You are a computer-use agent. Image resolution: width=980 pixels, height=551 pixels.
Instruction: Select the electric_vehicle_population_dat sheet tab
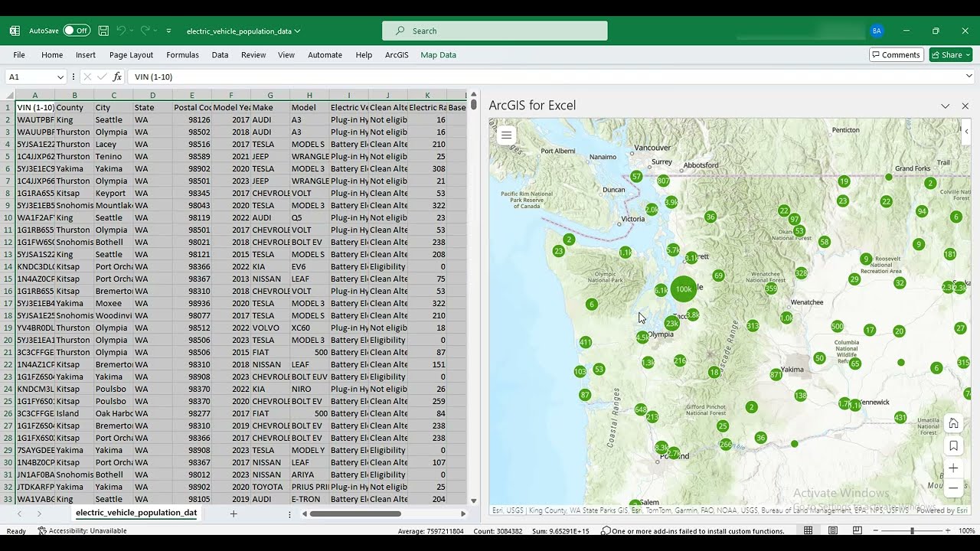coord(136,513)
